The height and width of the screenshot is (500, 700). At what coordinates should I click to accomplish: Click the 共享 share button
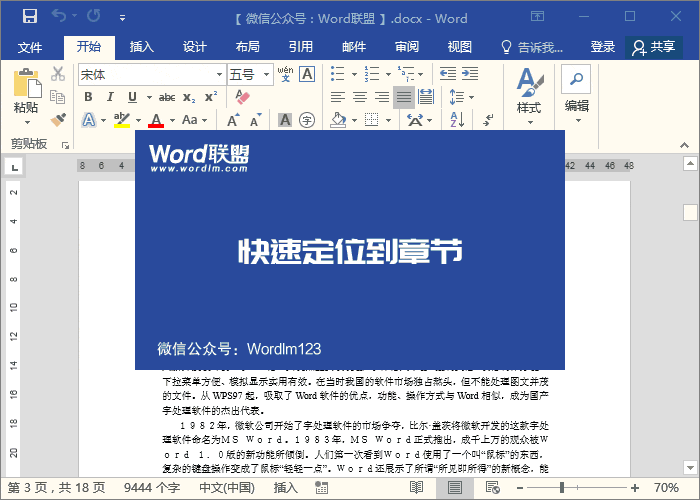(654, 47)
